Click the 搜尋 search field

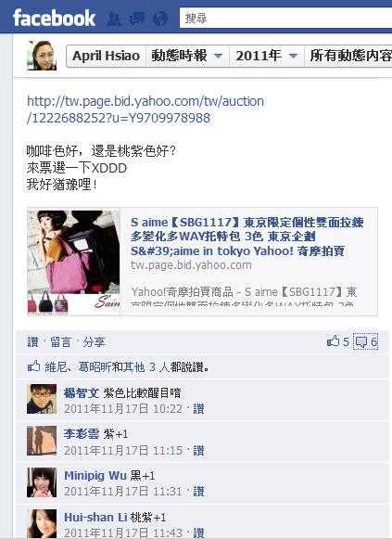pyautogui.click(x=285, y=19)
